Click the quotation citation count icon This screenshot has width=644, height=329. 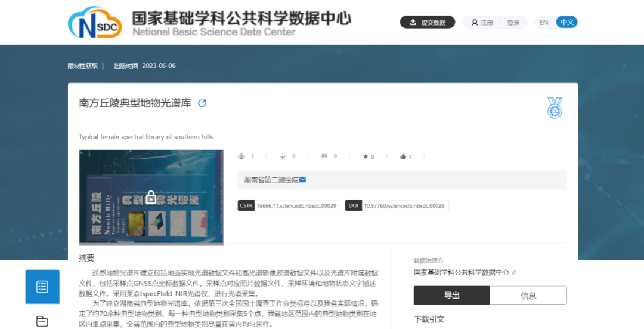point(324,156)
